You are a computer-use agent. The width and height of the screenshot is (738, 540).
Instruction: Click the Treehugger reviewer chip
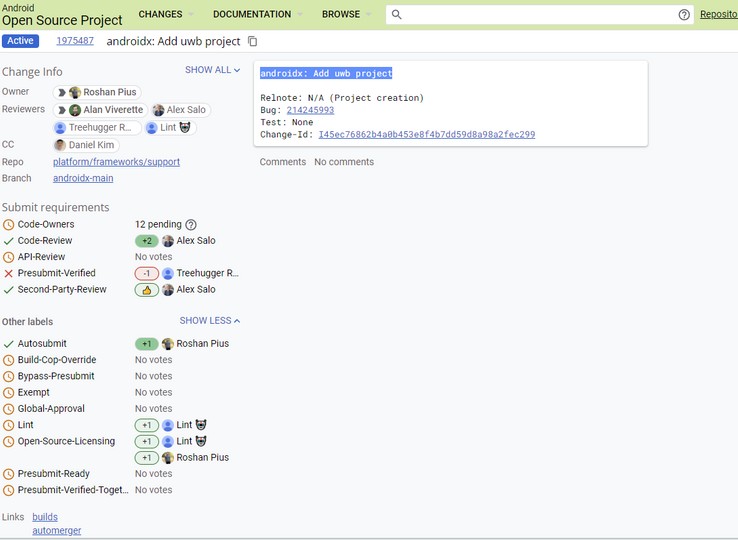point(97,128)
